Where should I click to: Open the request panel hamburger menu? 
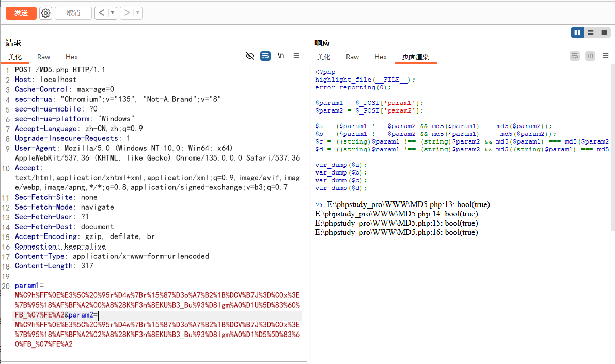pyautogui.click(x=296, y=56)
